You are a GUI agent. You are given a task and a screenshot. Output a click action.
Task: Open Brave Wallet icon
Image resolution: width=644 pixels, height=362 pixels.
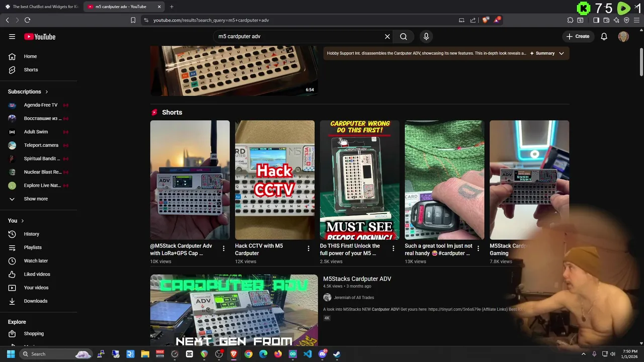click(606, 20)
